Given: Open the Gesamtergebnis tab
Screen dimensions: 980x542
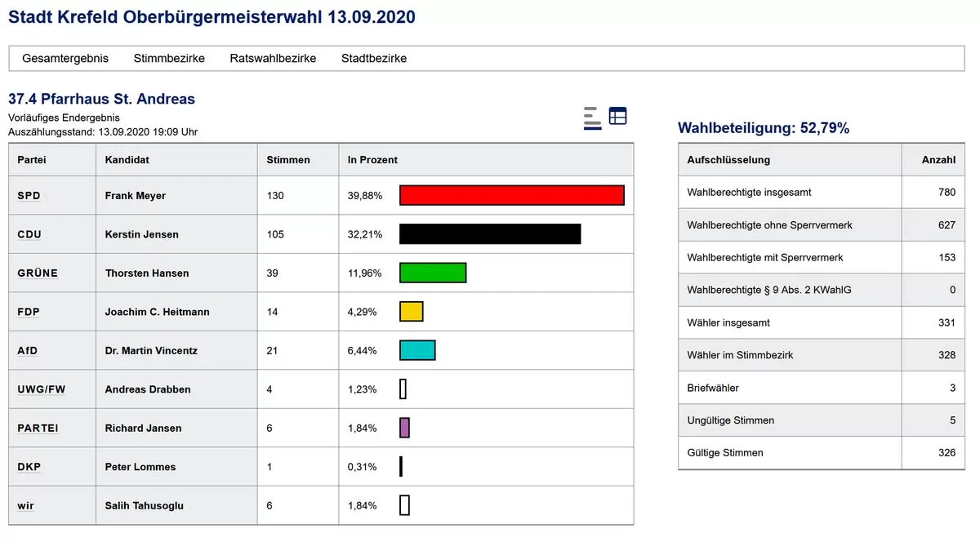Looking at the screenshot, I should point(65,59).
